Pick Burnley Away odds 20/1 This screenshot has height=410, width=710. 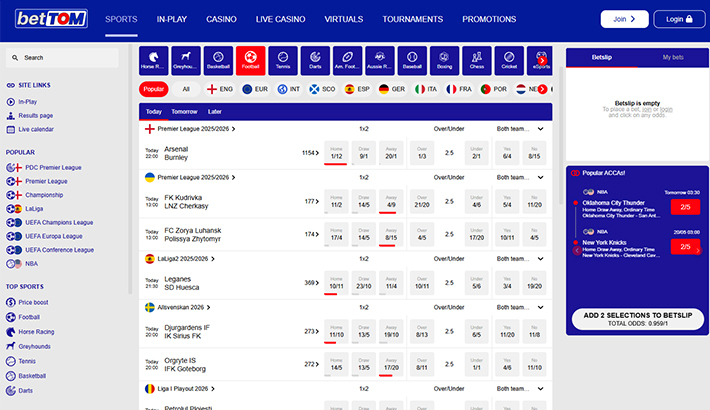point(391,153)
